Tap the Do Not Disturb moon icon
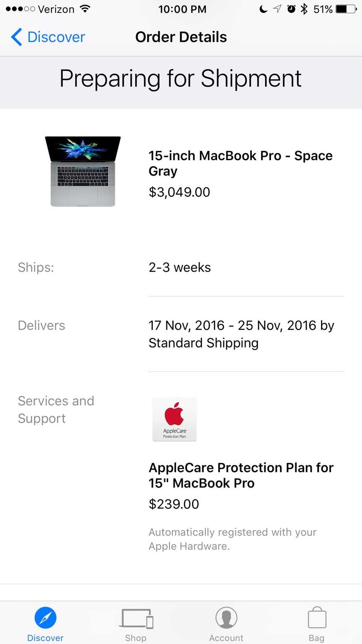Viewport: 362px width, 644px height. click(x=263, y=9)
